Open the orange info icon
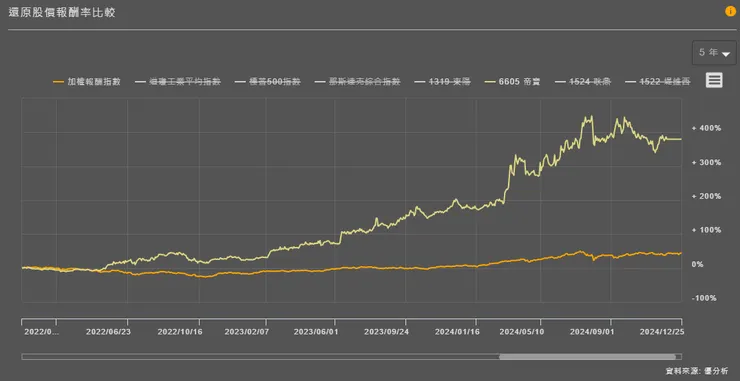The width and height of the screenshot is (740, 381). pyautogui.click(x=730, y=12)
